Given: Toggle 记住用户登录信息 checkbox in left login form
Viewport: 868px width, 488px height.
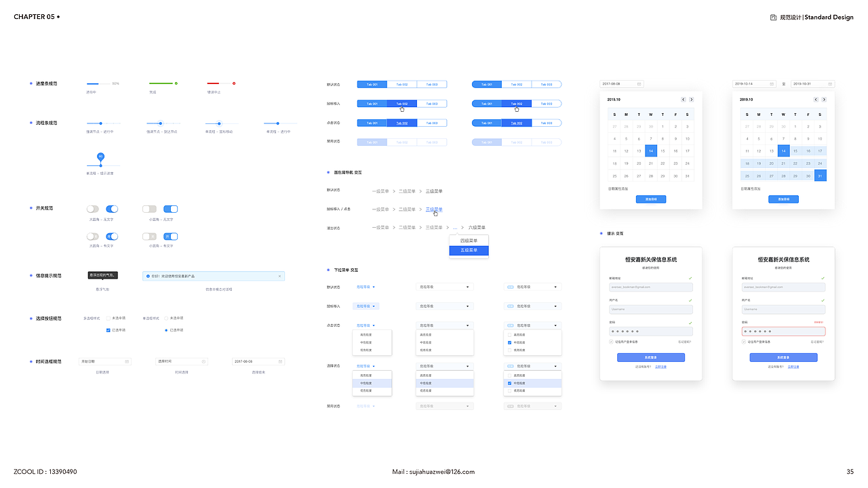Looking at the screenshot, I should [x=611, y=342].
